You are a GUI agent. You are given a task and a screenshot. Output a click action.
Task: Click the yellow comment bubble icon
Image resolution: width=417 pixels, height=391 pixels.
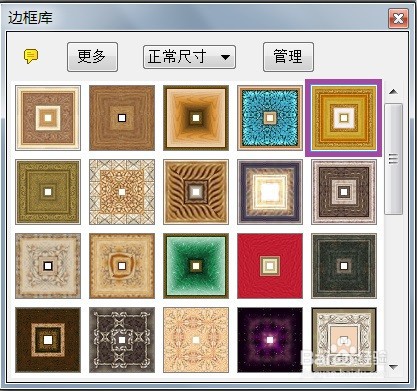pos(31,56)
